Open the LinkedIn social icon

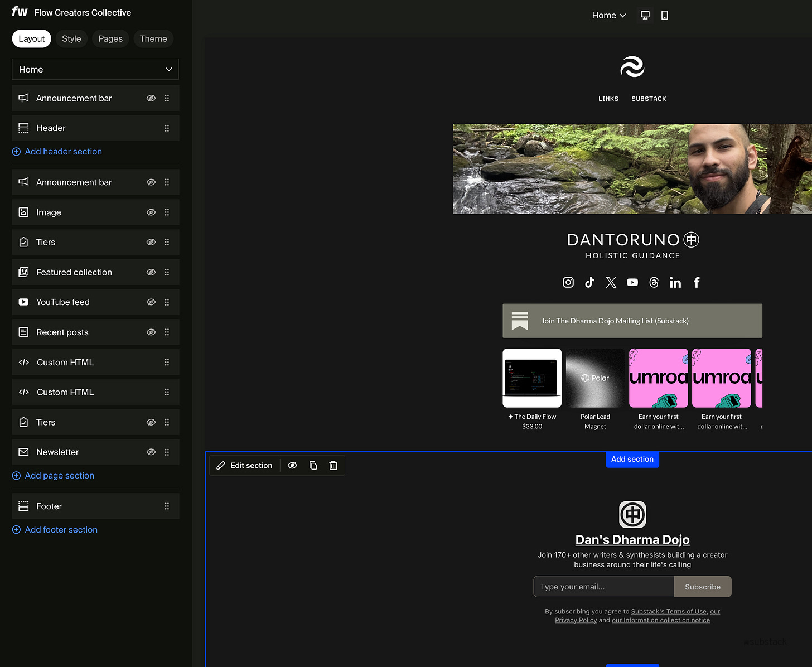(x=675, y=283)
